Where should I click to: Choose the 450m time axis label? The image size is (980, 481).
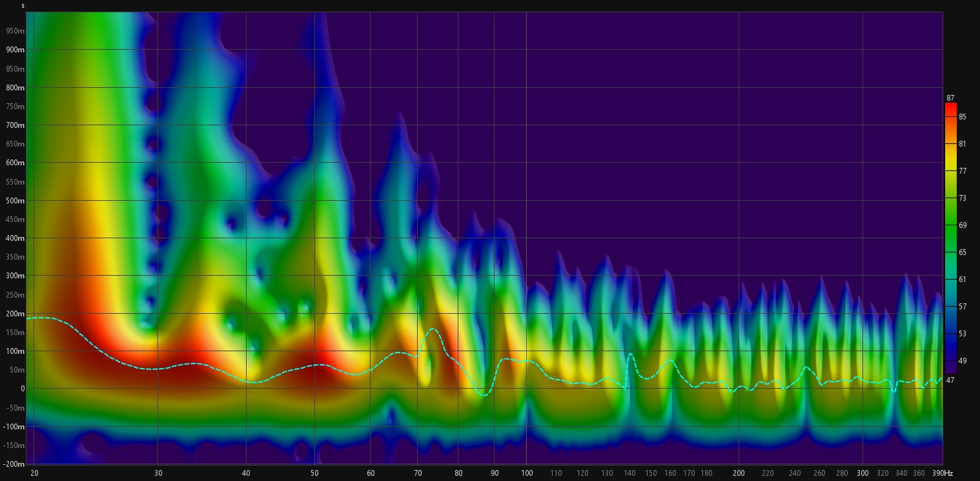[15, 220]
